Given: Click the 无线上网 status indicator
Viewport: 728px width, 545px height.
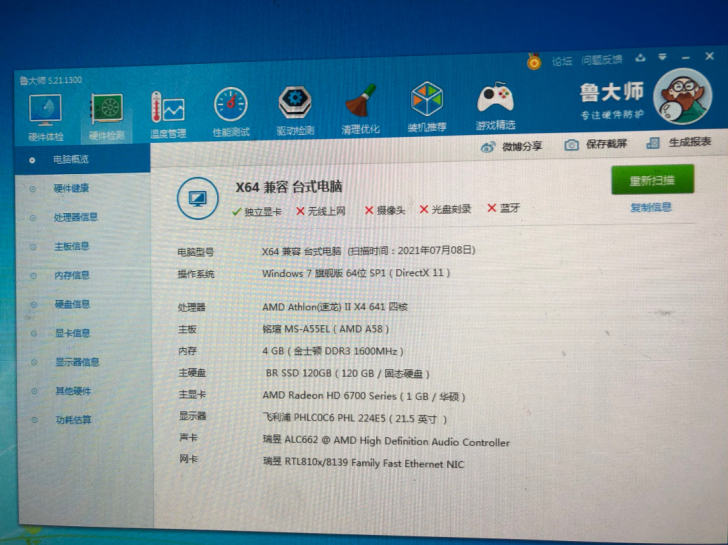Looking at the screenshot, I should pos(321,211).
